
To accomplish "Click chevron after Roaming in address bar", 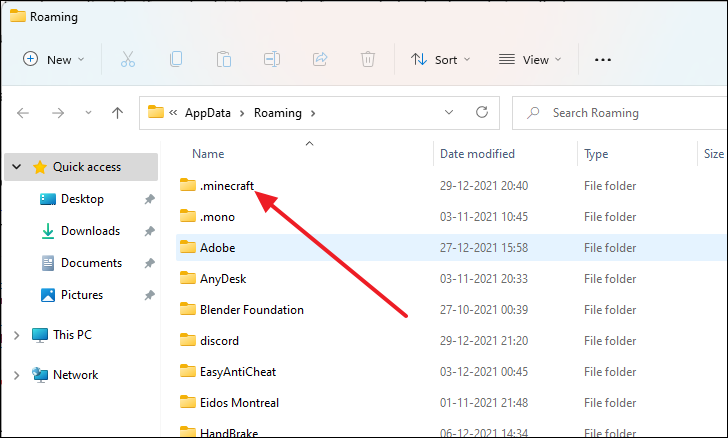I will [x=313, y=113].
